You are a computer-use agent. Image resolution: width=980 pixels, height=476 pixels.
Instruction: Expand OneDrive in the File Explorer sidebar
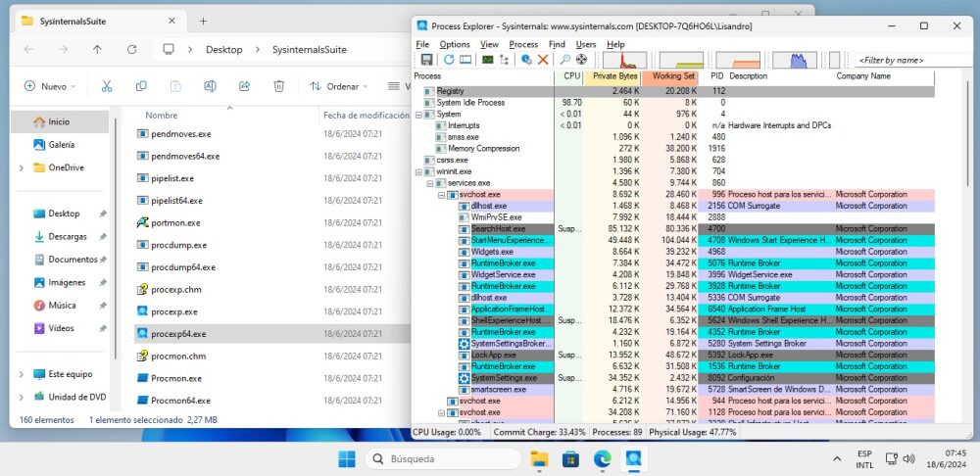[22, 167]
